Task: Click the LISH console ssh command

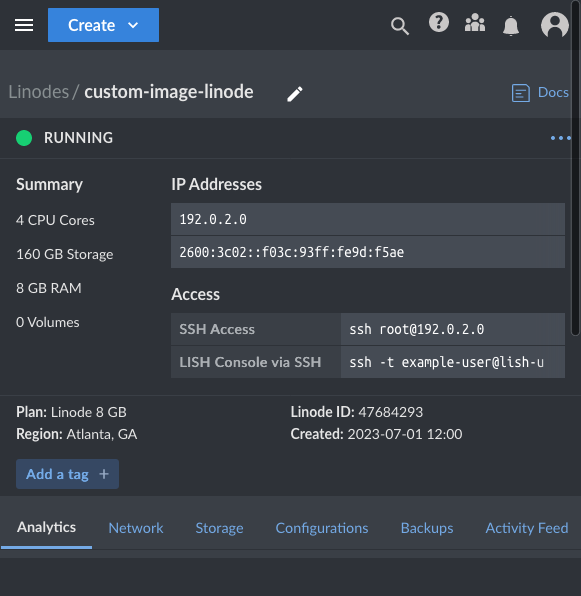Action: (453, 362)
